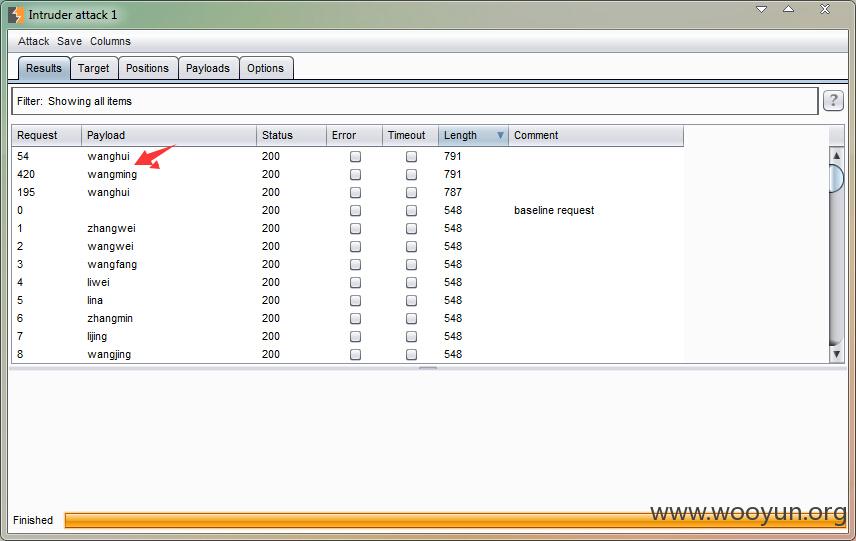Open the Columns menu
This screenshot has width=856, height=541.
(110, 41)
